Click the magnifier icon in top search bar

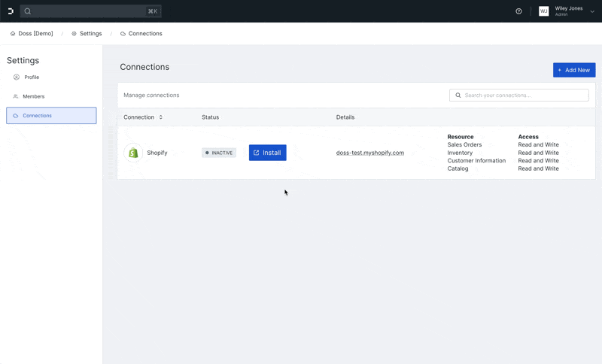pos(28,11)
